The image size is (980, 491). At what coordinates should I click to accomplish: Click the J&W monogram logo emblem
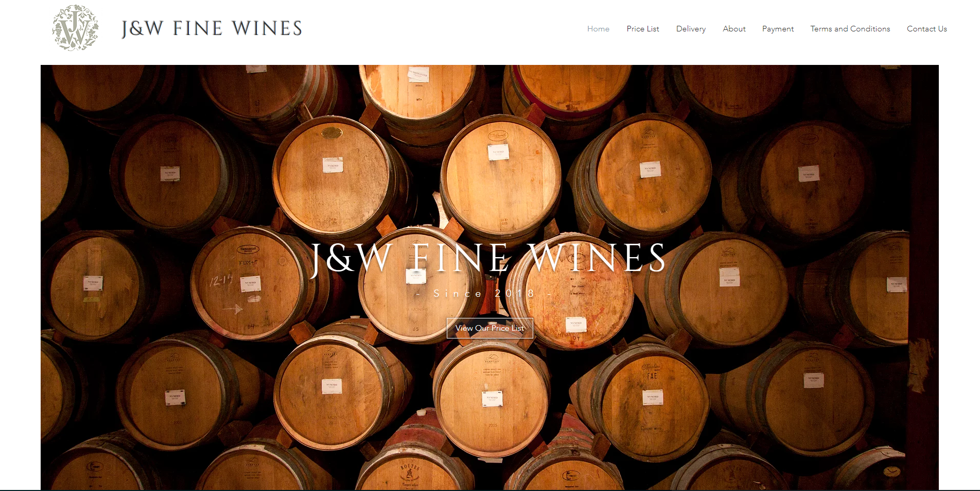click(x=75, y=28)
